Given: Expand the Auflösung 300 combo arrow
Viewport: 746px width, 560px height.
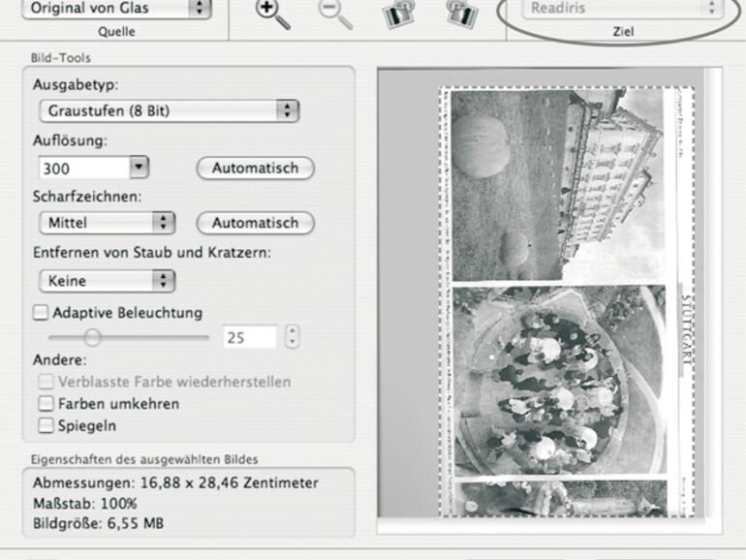Looking at the screenshot, I should pyautogui.click(x=140, y=167).
